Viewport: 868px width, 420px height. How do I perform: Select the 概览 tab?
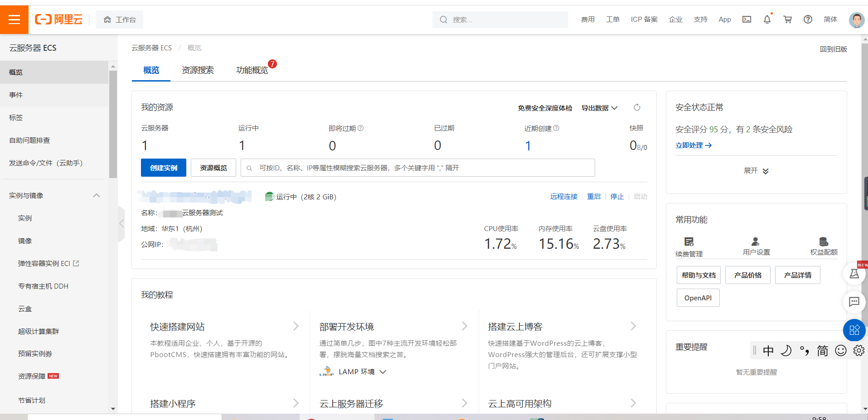[151, 70]
